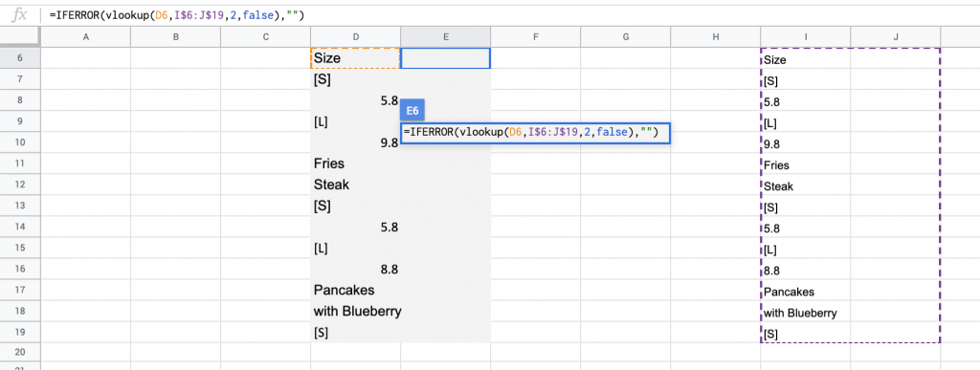
Task: Select column D header
Action: coord(356,37)
